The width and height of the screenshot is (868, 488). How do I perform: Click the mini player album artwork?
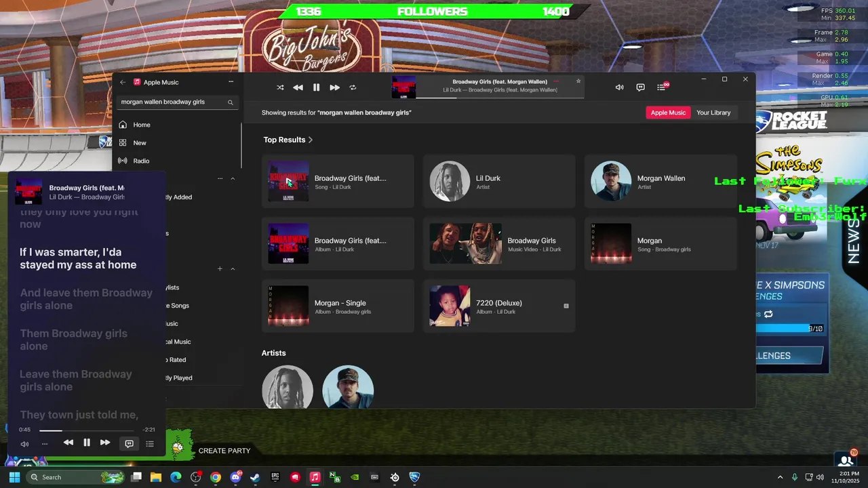(x=29, y=192)
